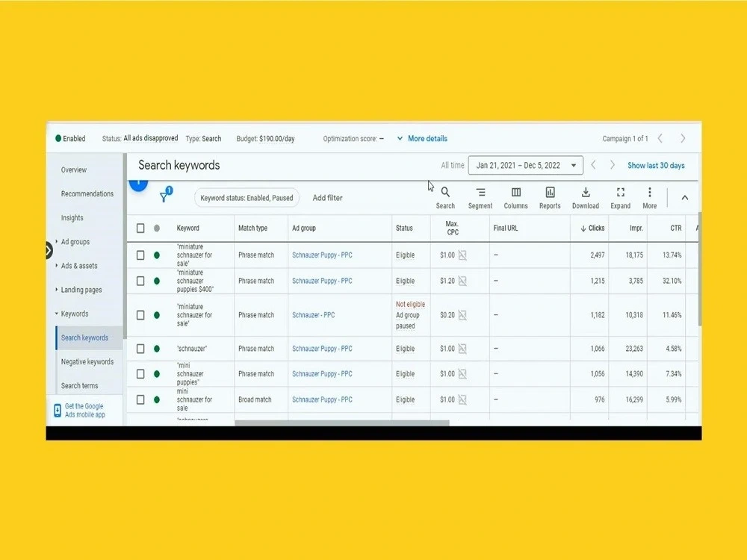Go to next campaign arrow
This screenshot has width=747, height=560.
pyautogui.click(x=683, y=138)
